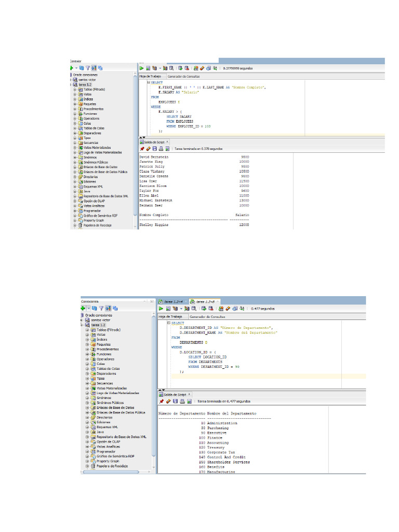Click the run script icon above the EMPLOYEES query
The height and width of the screenshot is (532, 399).
coord(148,68)
